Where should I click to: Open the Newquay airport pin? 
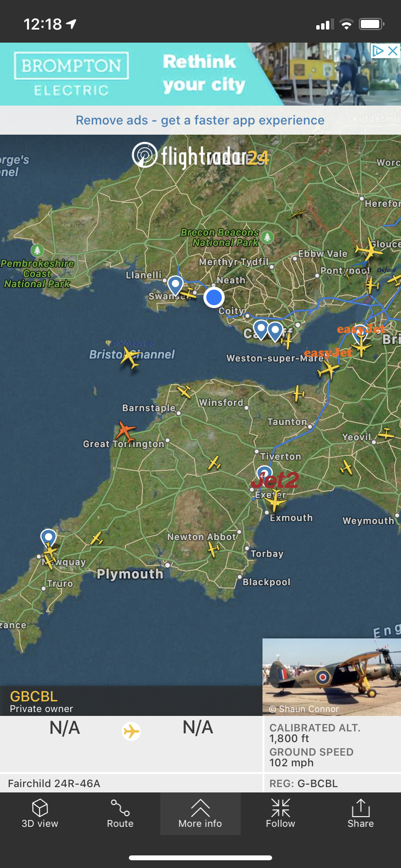[48, 538]
